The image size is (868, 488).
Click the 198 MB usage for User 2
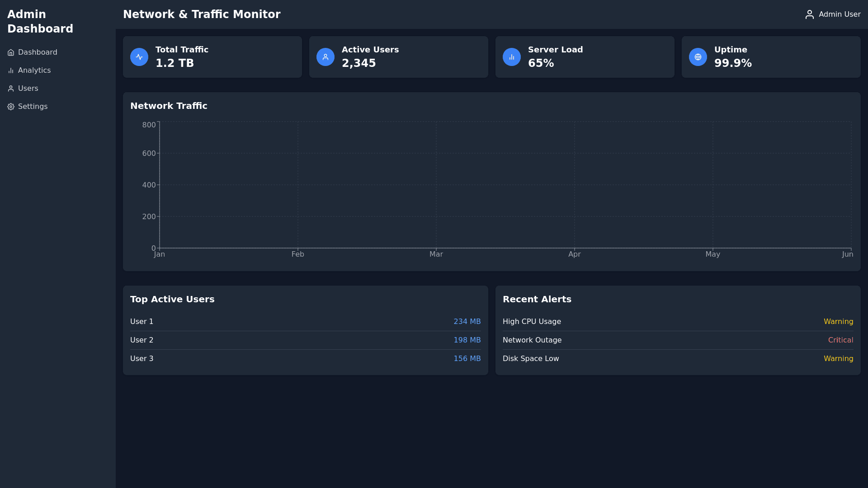(467, 340)
